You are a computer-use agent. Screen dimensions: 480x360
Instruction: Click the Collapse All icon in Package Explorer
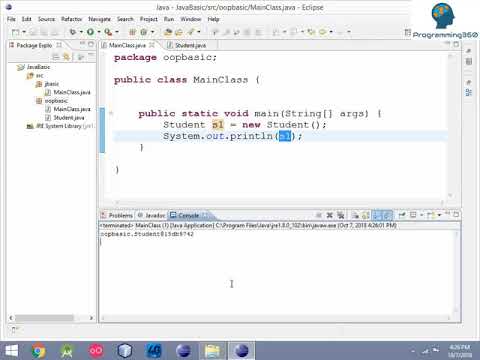(56, 57)
